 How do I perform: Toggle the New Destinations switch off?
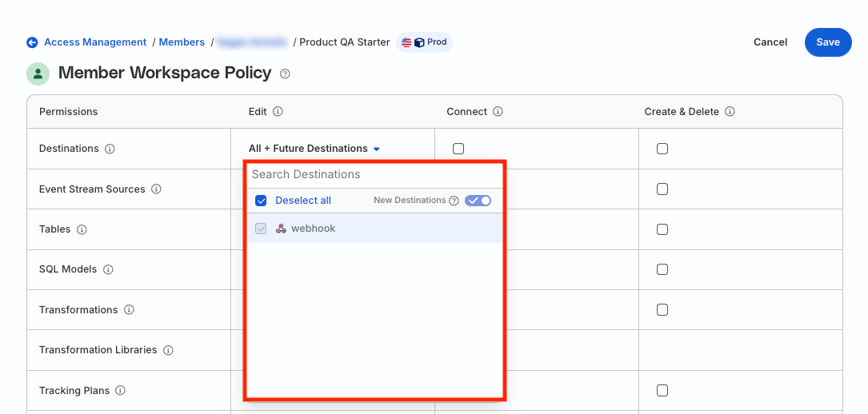pos(478,201)
